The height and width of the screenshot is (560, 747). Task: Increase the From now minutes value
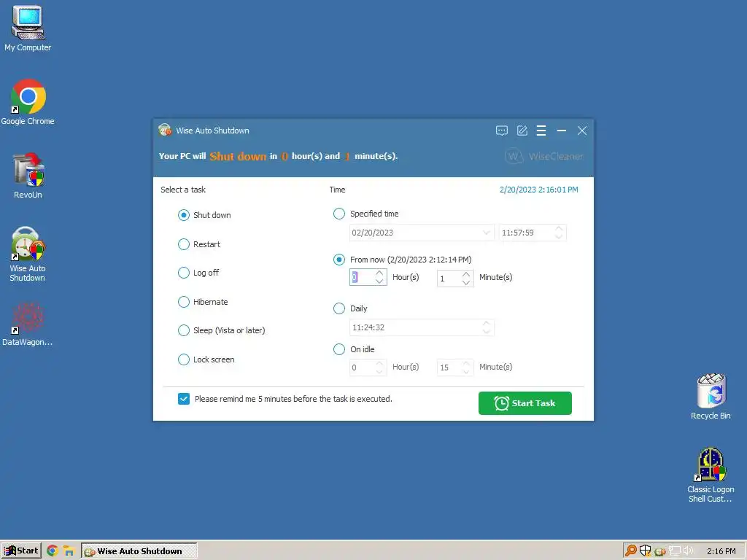tap(466, 275)
